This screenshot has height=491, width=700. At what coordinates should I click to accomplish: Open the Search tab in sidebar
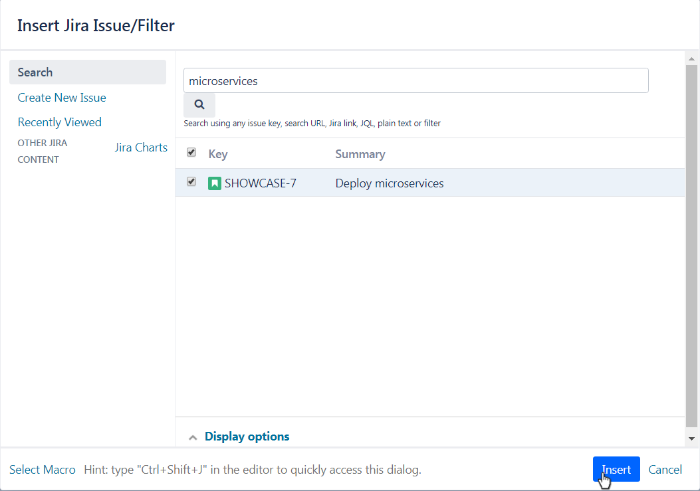[88, 72]
